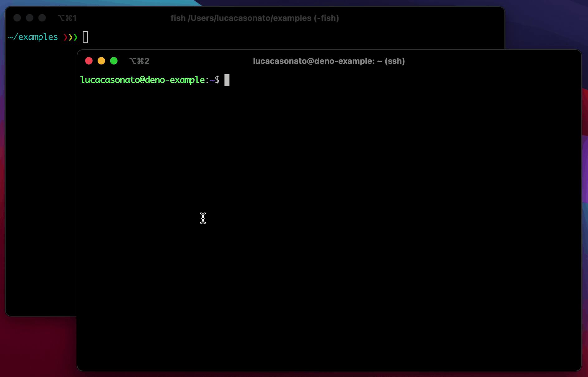Click the green lucacasonato@deno-example prompt text
This screenshot has height=377, width=588.
click(142, 80)
